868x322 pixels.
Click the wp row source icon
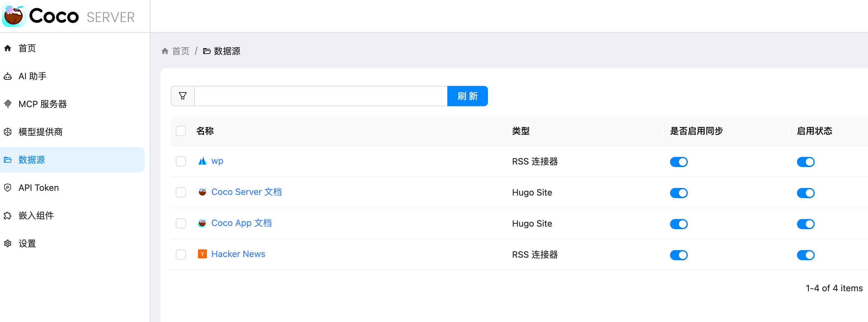point(202,161)
